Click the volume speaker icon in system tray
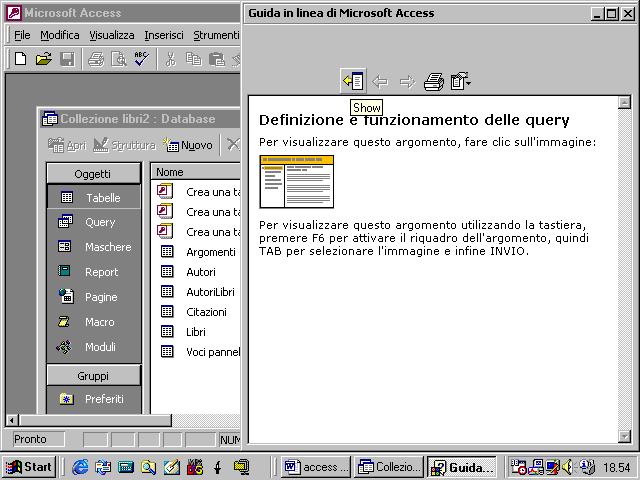Screen dimensions: 640x480 coord(567,467)
